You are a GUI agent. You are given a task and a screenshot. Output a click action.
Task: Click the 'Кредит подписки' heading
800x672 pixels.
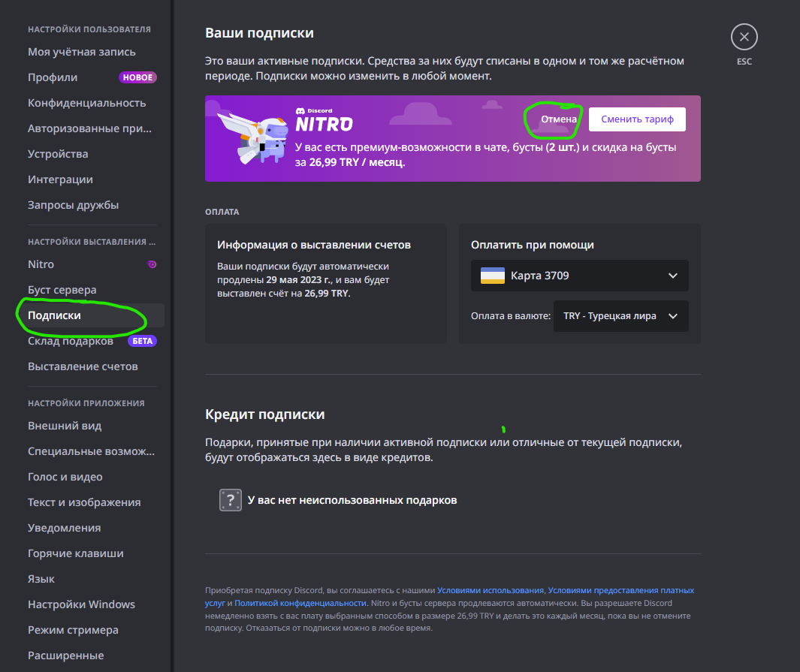pos(265,414)
